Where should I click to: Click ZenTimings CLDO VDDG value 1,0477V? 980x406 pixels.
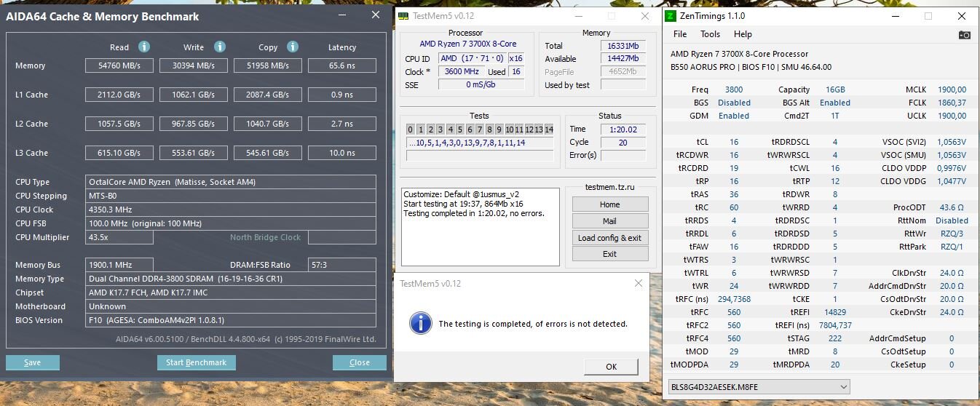(952, 181)
